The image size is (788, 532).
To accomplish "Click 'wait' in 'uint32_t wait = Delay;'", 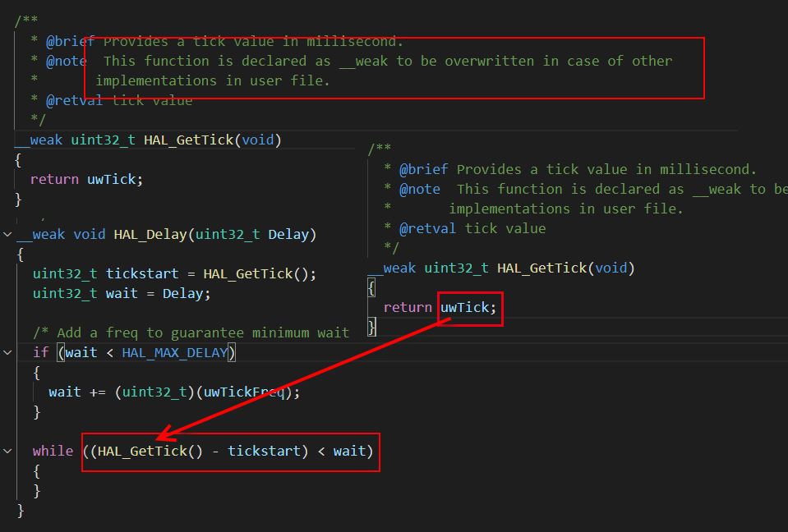I will point(122,293).
